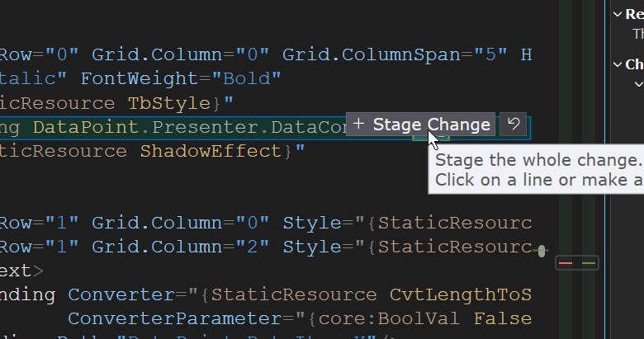The image size is (644, 339).
Task: Toggle the nested chevron under 'Ch' section
Action: [x=638, y=84]
